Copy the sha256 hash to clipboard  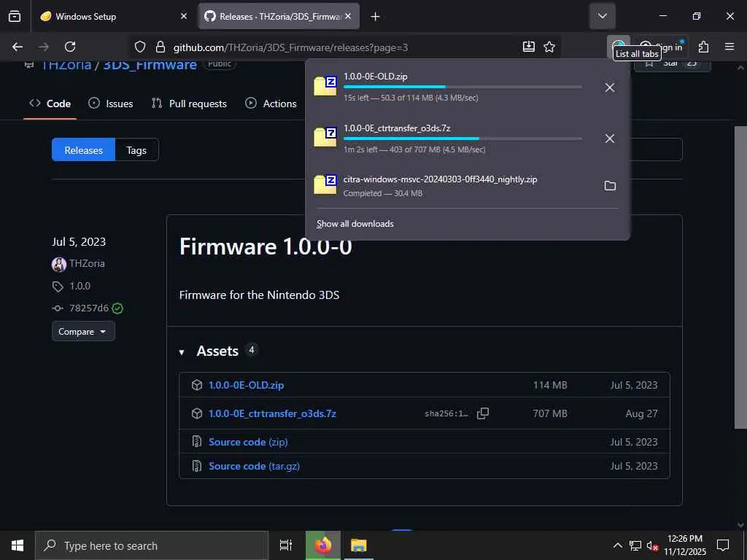(x=483, y=413)
